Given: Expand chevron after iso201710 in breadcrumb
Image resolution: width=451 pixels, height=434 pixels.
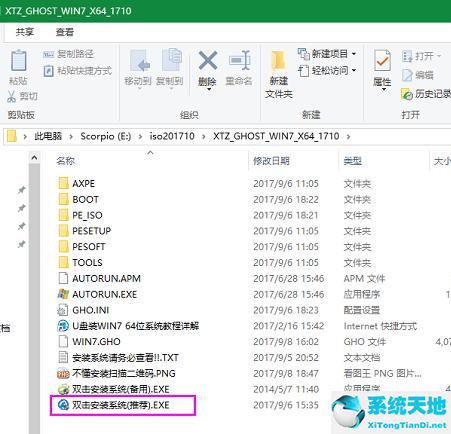Looking at the screenshot, I should pos(204,136).
